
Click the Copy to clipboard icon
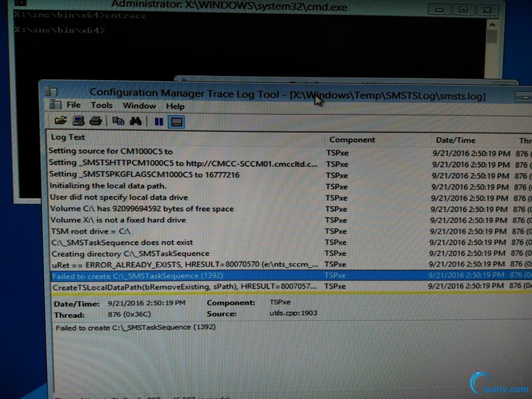click(x=118, y=121)
